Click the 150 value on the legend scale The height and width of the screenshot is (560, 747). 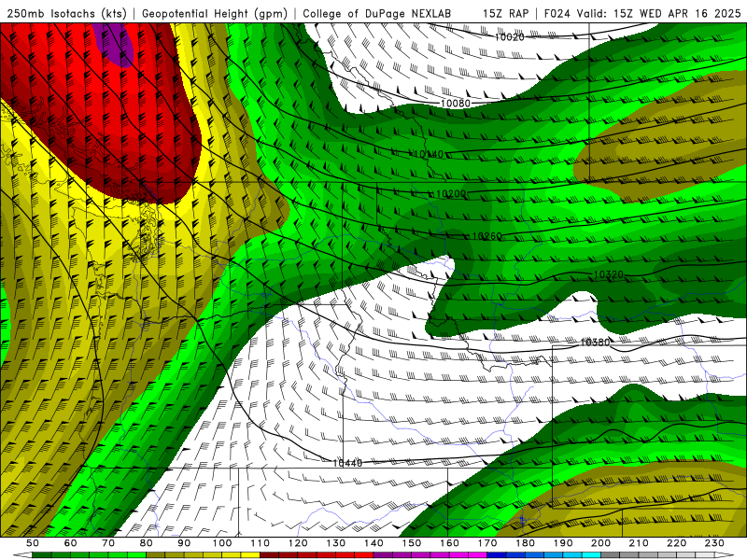(x=412, y=543)
